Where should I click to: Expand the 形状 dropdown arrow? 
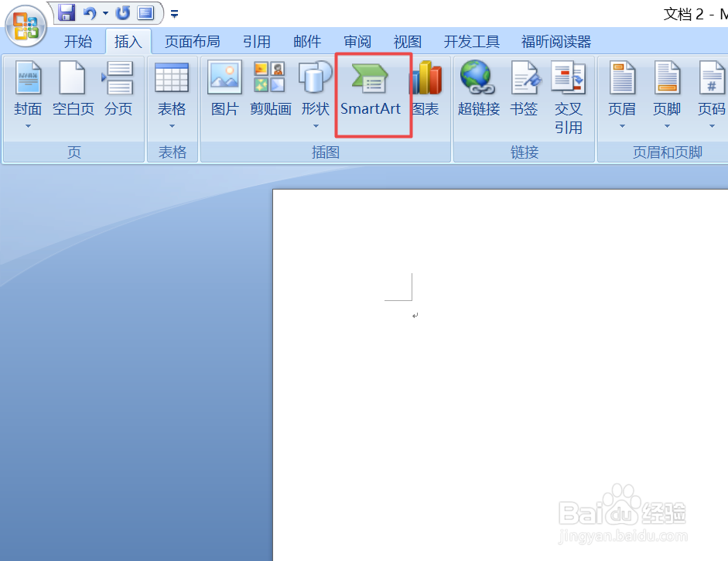(316, 126)
